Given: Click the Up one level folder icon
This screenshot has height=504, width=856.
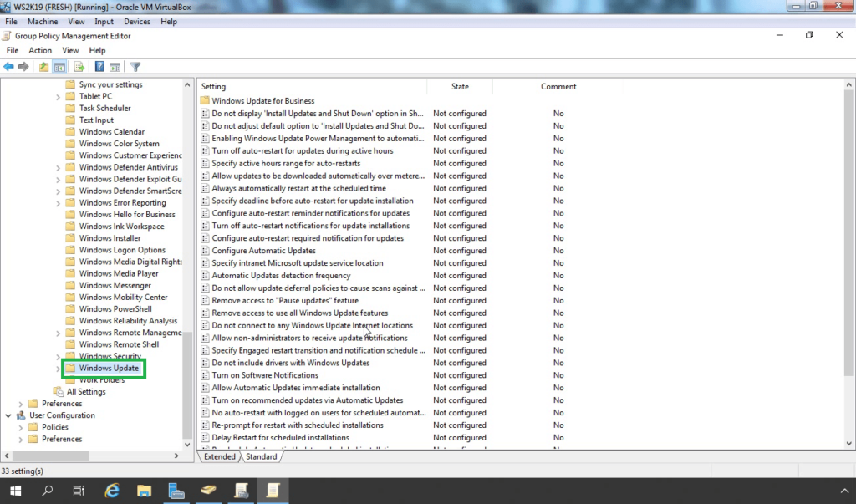Looking at the screenshot, I should click(x=43, y=67).
